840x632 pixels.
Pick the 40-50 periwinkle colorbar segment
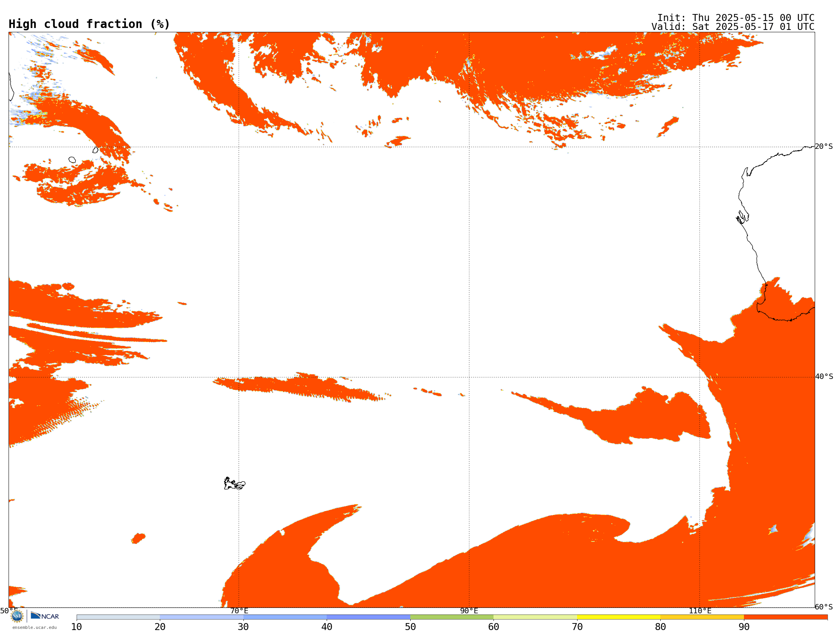click(368, 617)
